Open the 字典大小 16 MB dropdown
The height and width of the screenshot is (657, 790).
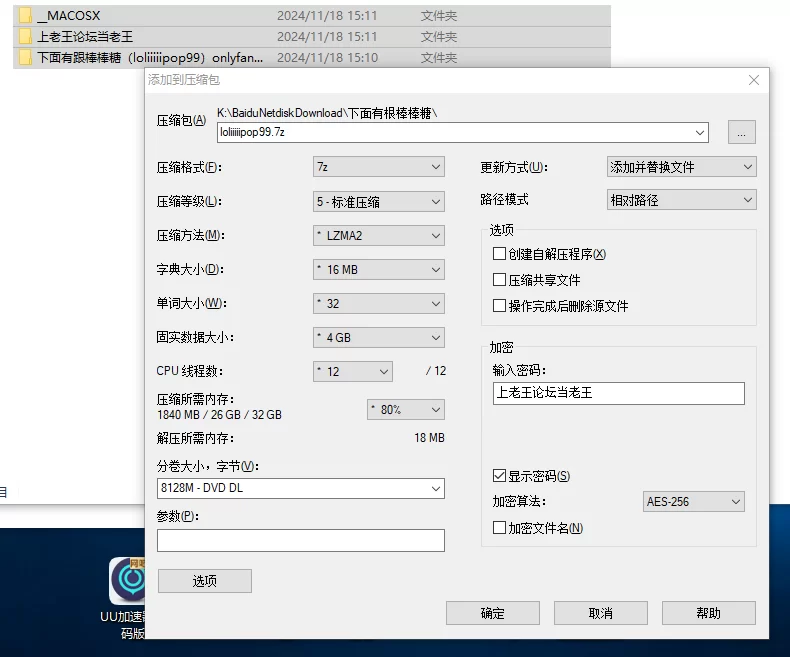[378, 270]
